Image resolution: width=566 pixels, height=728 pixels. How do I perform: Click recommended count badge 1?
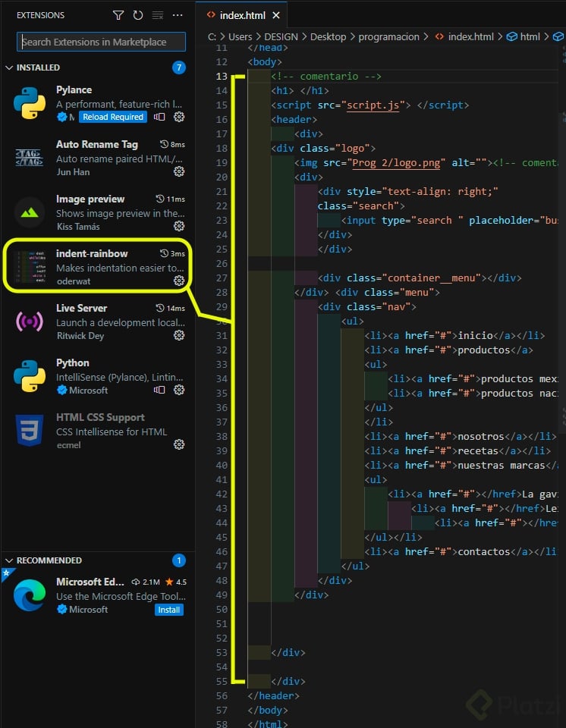coord(179,561)
